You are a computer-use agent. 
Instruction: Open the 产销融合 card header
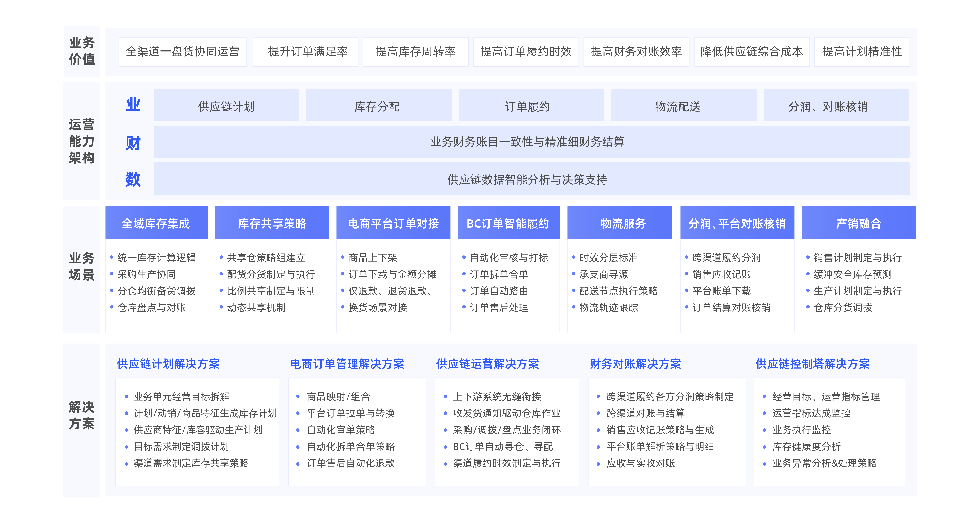859,223
